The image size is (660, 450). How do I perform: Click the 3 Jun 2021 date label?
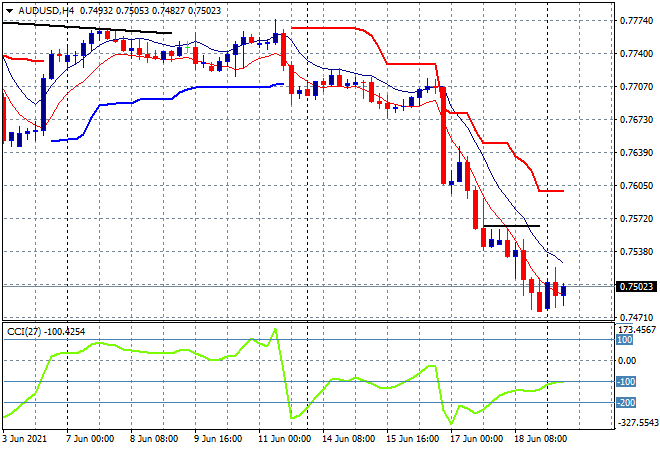24,439
